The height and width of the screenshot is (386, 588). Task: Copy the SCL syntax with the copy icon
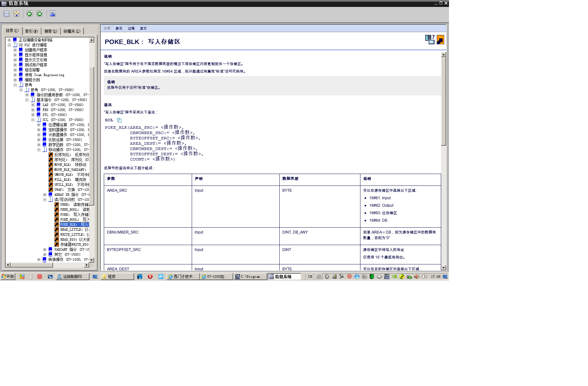pyautogui.click(x=119, y=120)
